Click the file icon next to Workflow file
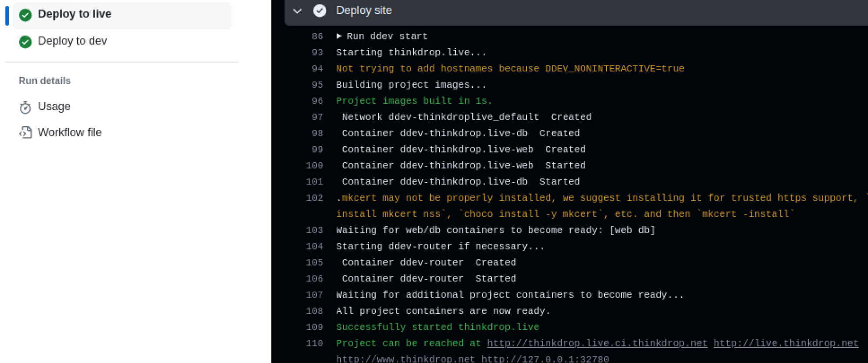 pyautogui.click(x=25, y=133)
